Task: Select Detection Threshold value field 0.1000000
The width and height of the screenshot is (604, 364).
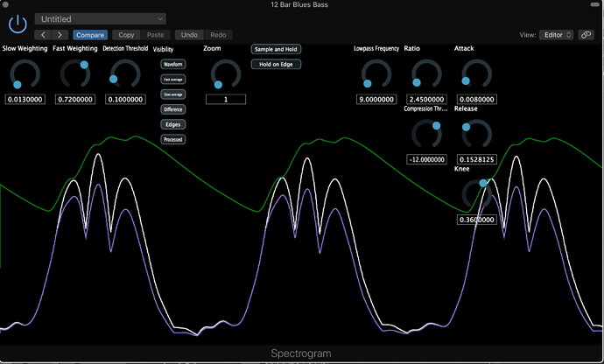Action: click(x=125, y=100)
